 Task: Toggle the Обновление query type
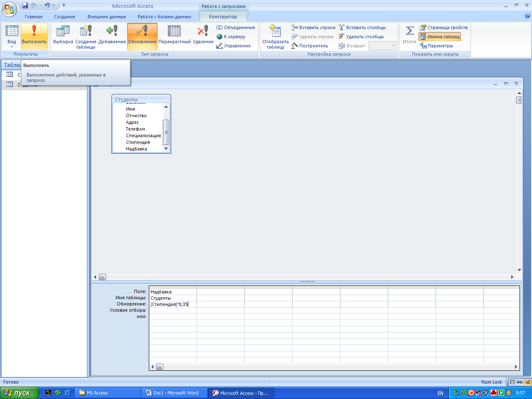[142, 37]
